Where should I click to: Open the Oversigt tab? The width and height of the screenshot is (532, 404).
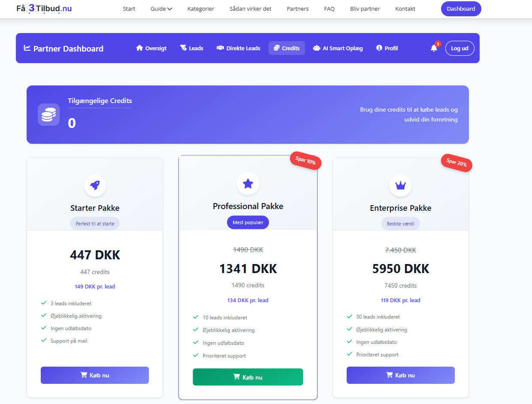coord(151,48)
